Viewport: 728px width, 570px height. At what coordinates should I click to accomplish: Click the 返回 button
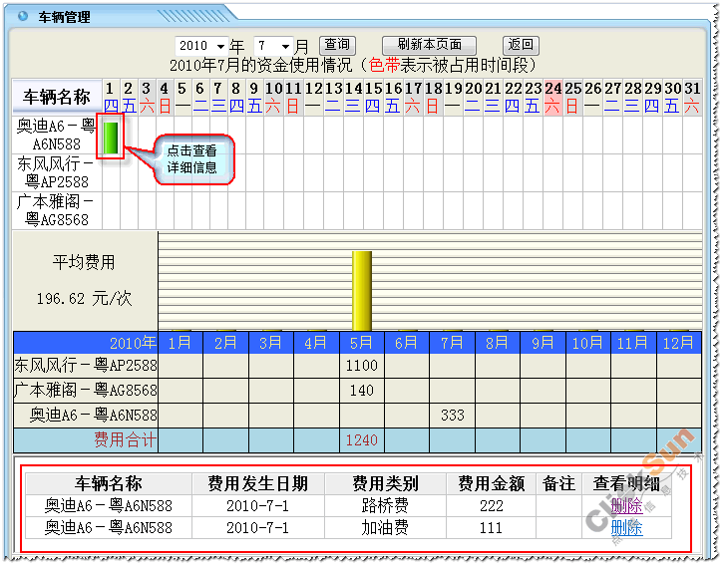pos(521,45)
